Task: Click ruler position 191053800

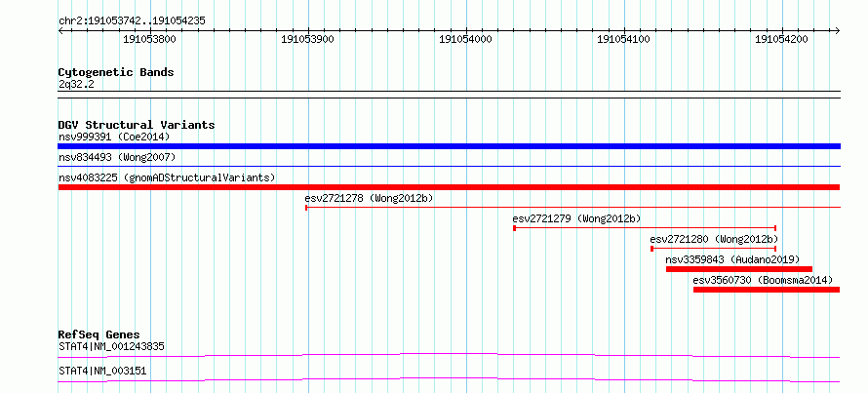Action: 149,39
